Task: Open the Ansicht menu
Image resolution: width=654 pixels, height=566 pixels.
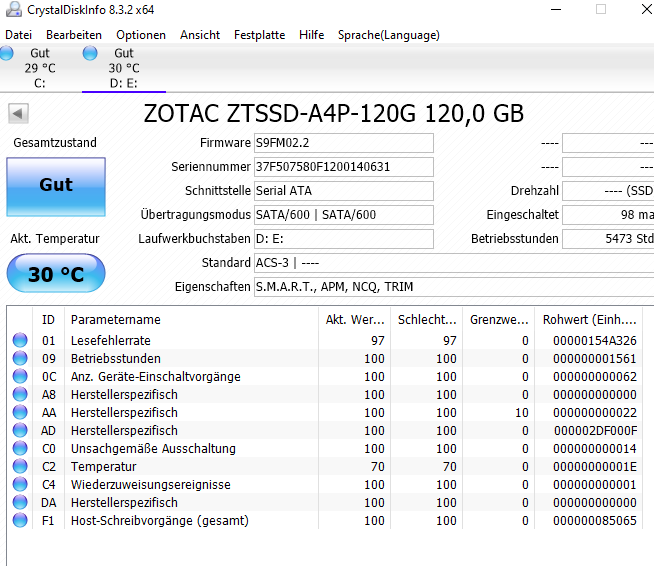Action: pyautogui.click(x=200, y=35)
